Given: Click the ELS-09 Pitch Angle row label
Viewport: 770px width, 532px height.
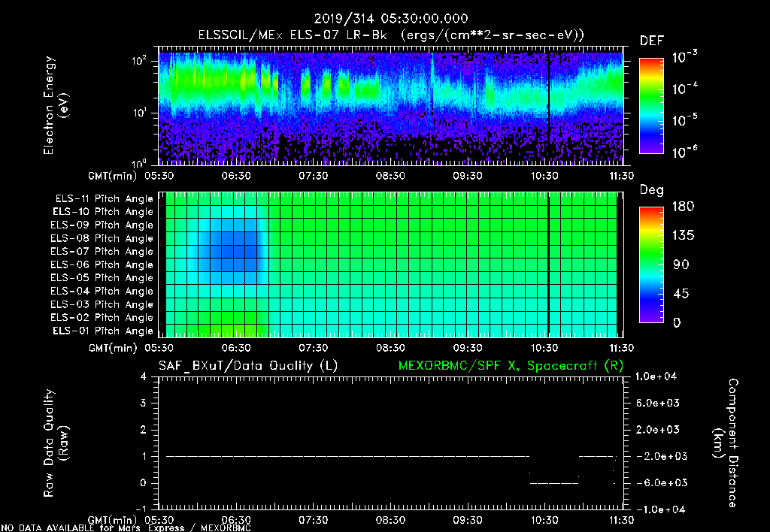Looking at the screenshot, I should coord(102,225).
